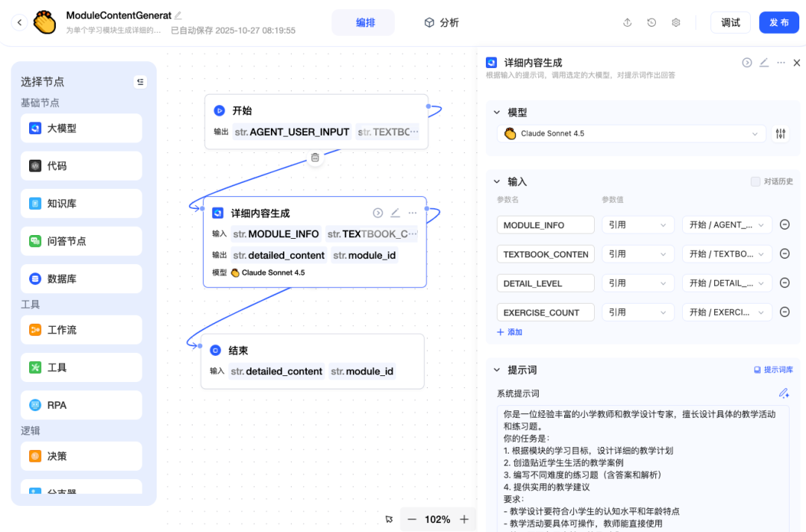Collapse the 输入 section
Viewport: 806px width, 532px height.
(x=496, y=181)
